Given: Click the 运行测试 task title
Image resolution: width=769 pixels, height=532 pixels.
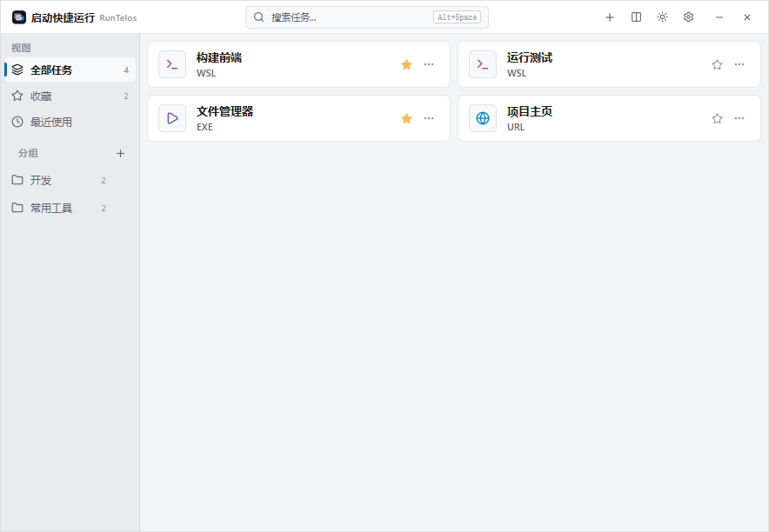Looking at the screenshot, I should pos(530,57).
